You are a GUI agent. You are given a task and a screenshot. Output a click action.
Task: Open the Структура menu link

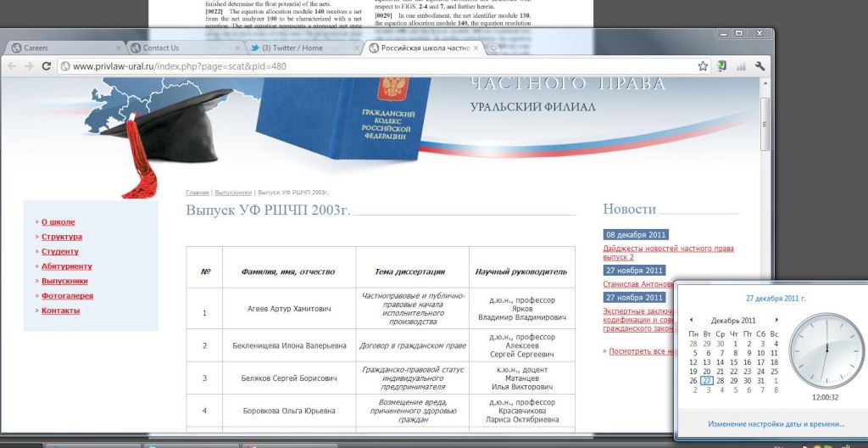pos(62,237)
